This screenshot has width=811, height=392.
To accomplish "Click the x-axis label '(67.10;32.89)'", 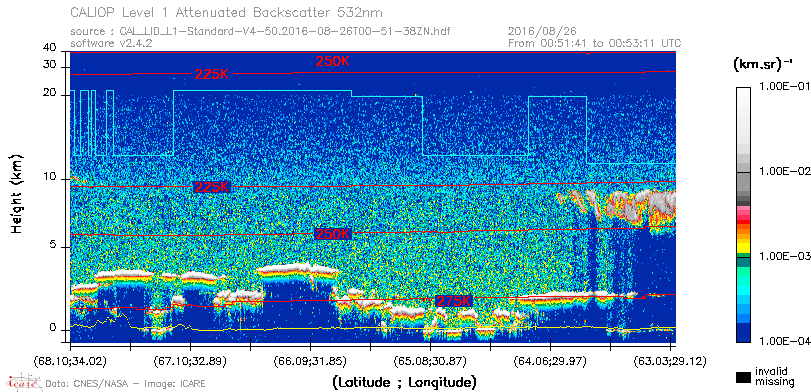I will [x=190, y=360].
